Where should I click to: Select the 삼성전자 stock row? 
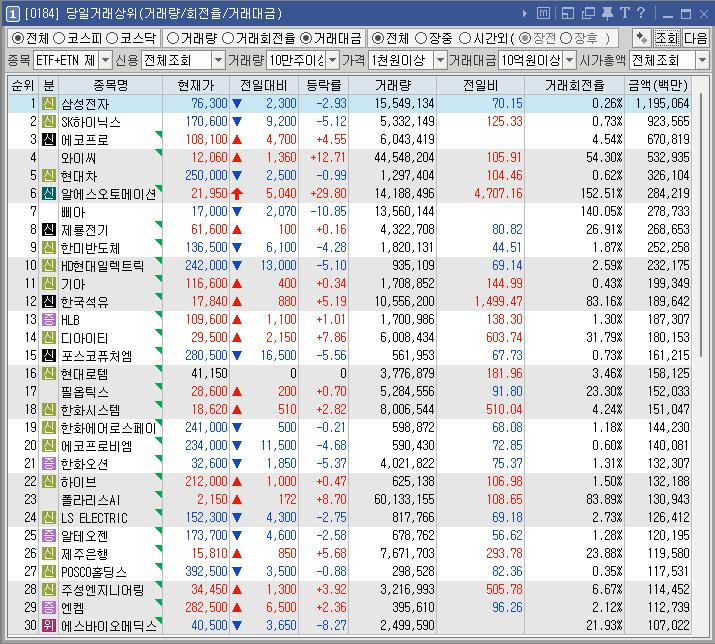click(x=349, y=104)
